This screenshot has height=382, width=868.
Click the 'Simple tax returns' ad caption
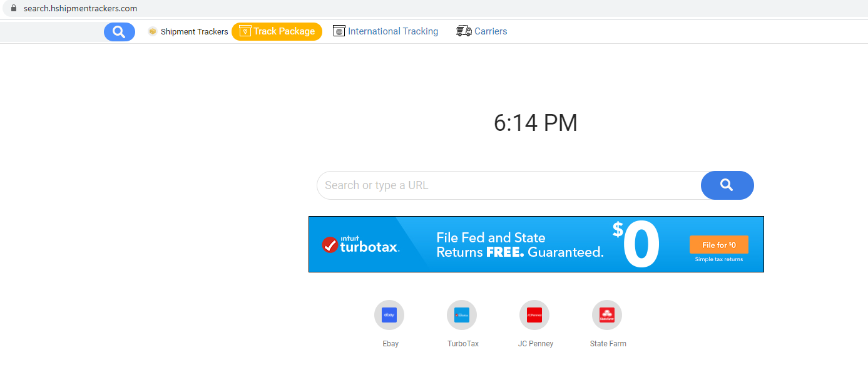[x=719, y=259]
